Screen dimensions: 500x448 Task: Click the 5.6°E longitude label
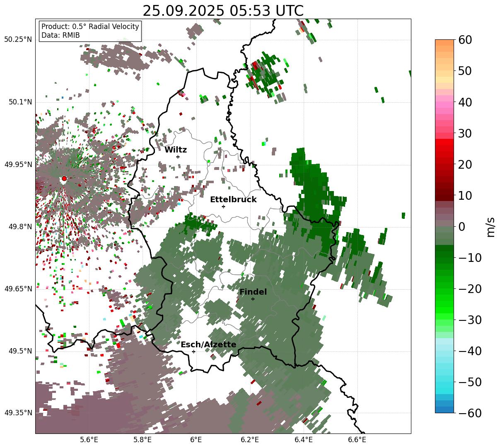pos(89,440)
